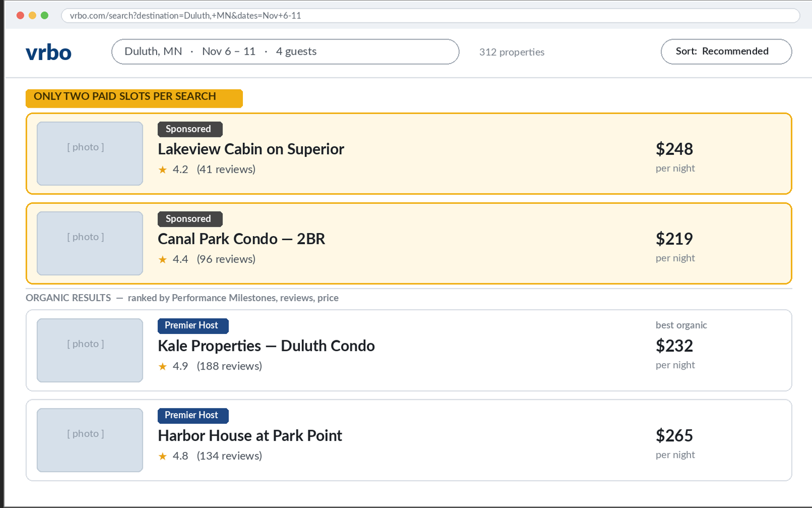812x508 pixels.
Task: Click the 312 properties count
Action: [512, 52]
